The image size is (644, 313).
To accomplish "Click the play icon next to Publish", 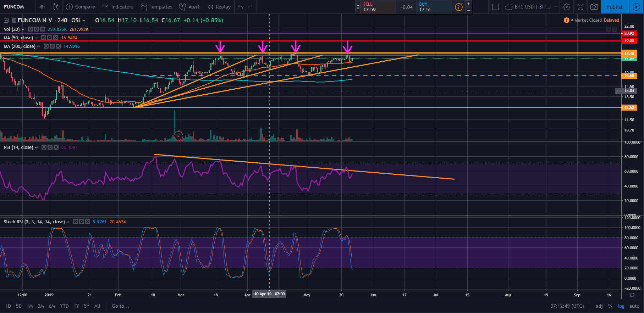I will pos(636,7).
